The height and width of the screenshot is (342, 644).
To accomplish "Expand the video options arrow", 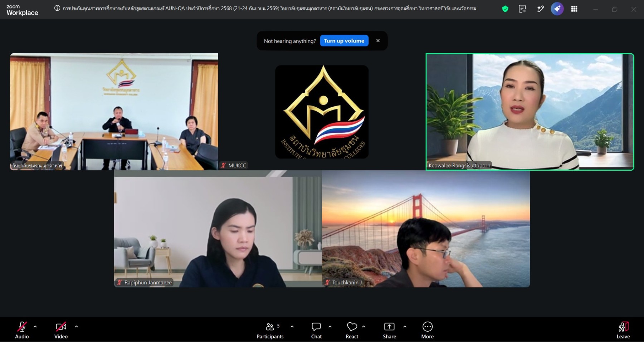I will coord(76,327).
